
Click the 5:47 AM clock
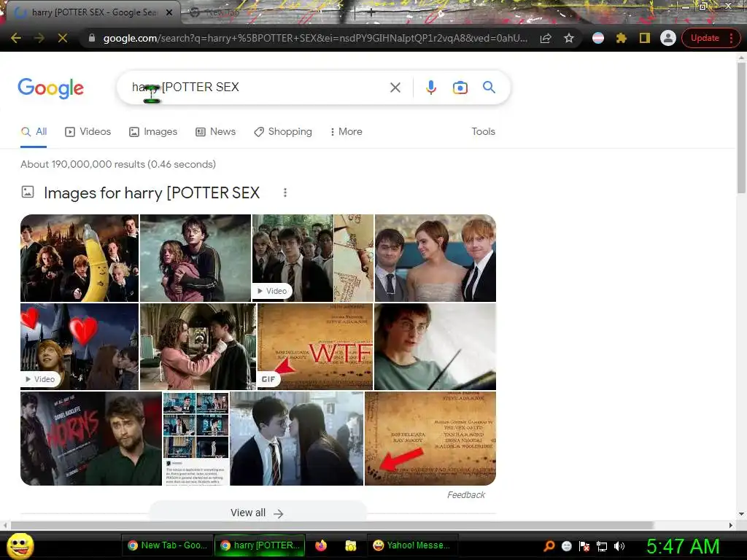(683, 545)
